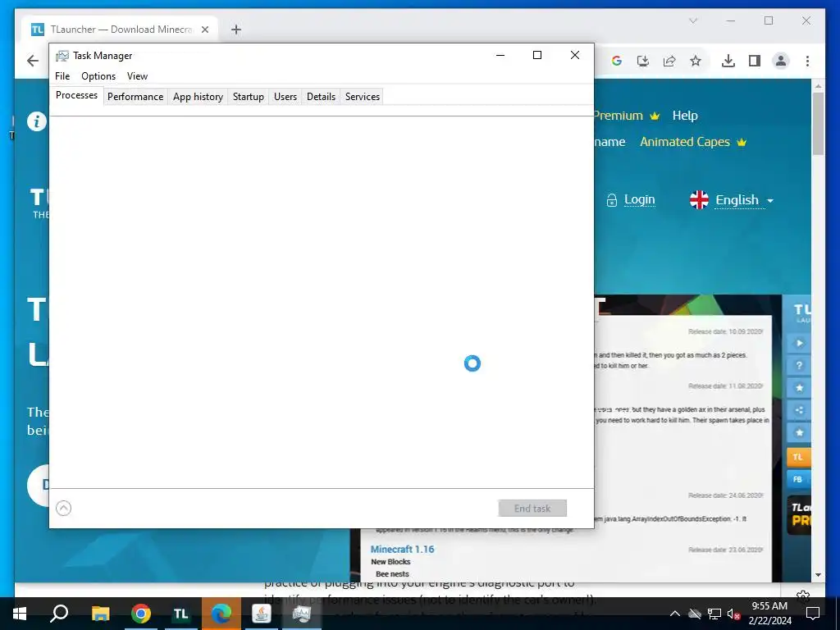This screenshot has height=630, width=840.
Task: Switch to the App history tab
Action: (198, 97)
